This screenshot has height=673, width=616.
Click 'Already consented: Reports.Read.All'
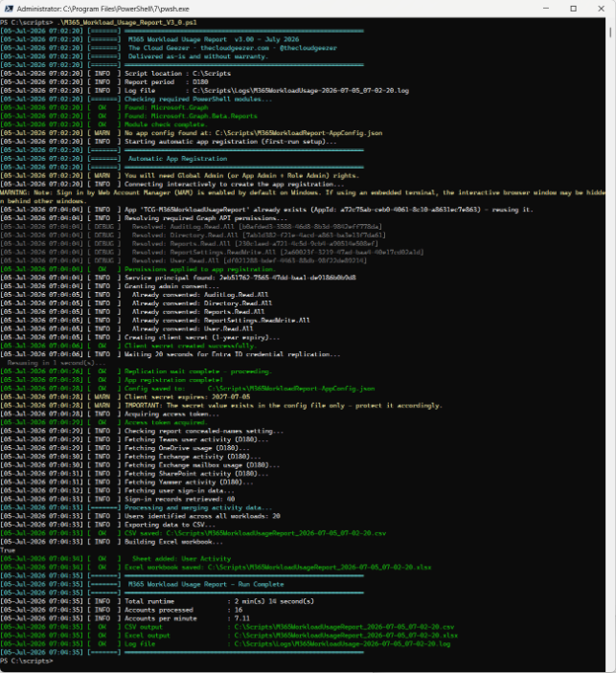coord(198,312)
